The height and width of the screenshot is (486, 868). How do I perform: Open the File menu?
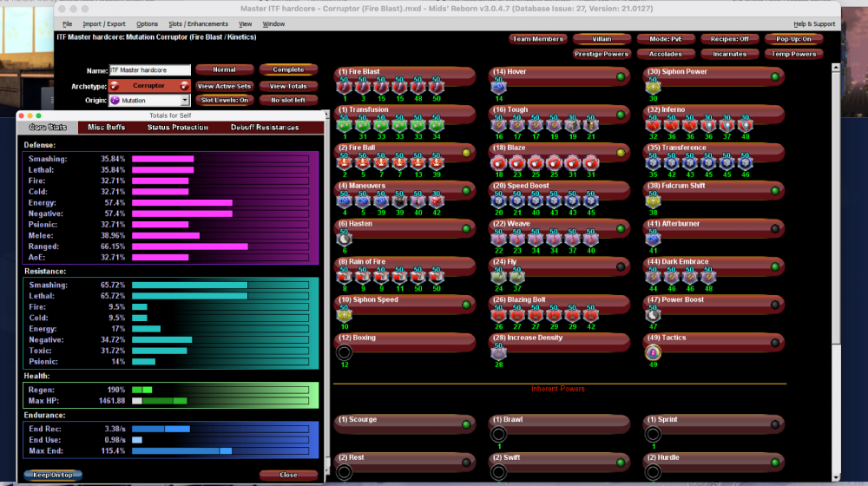coord(67,23)
